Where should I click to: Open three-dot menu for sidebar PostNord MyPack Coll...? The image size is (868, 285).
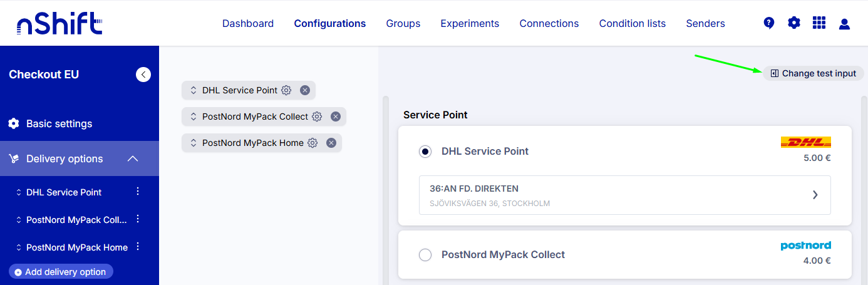point(138,219)
